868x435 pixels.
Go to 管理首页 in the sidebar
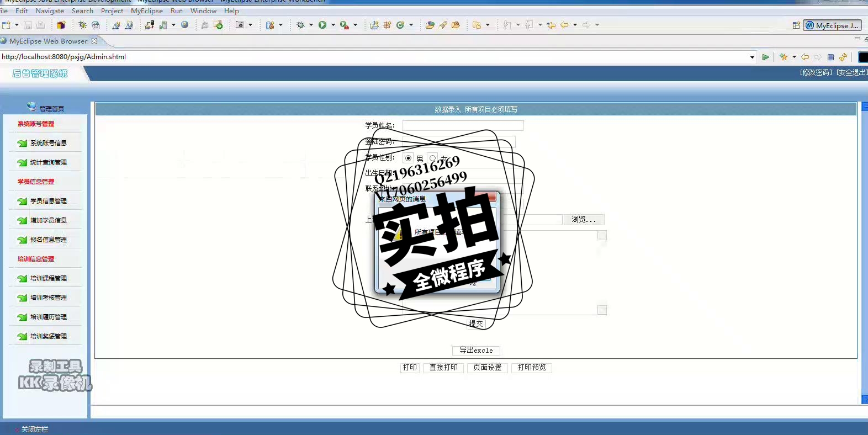pyautogui.click(x=51, y=109)
